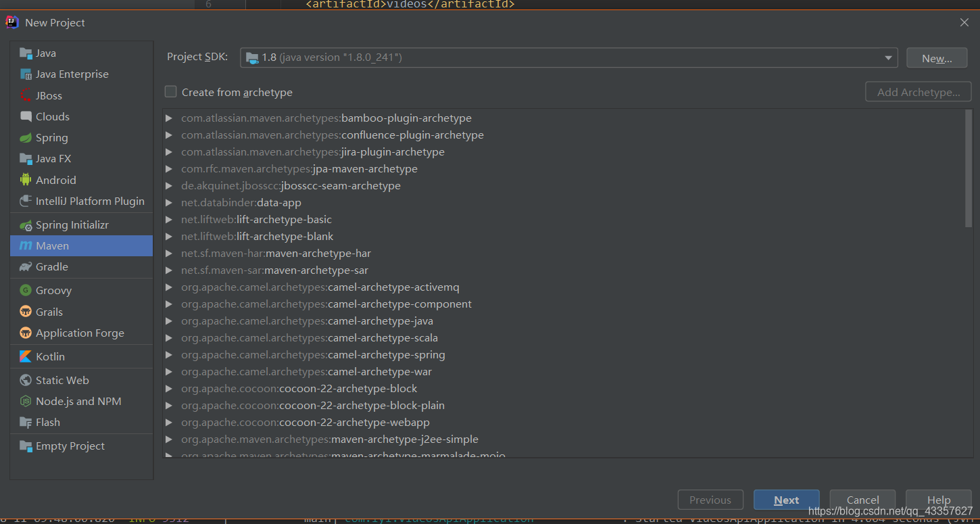Click the Grails icon
Image resolution: width=980 pixels, height=524 pixels.
(x=26, y=312)
